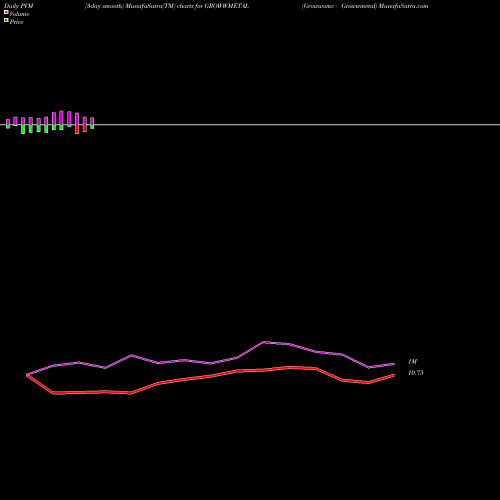The width and height of the screenshot is (500, 500).
Task: Click the longest red downward bar
Action: coord(77,129)
